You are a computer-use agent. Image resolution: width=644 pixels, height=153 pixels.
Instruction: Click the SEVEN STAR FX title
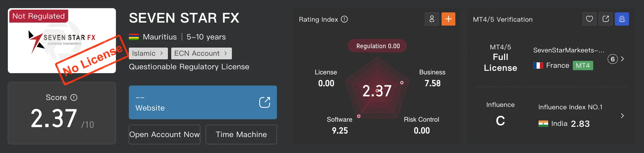point(184,18)
